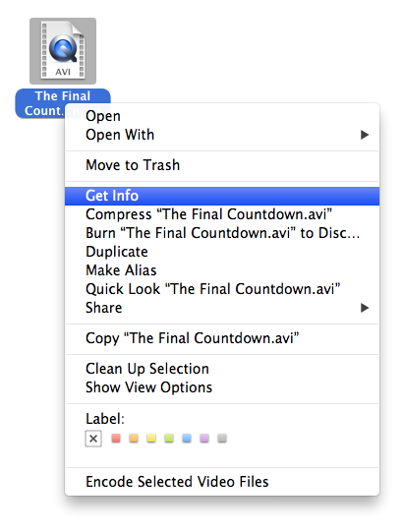
Task: Select Encode Selected Video Files
Action: (222, 482)
